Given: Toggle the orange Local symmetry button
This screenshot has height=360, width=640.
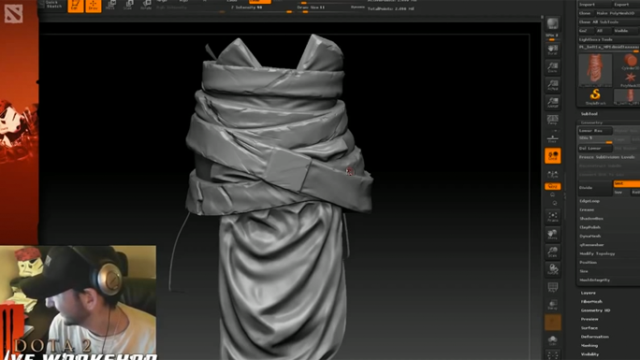Looking at the screenshot, I should tap(553, 156).
